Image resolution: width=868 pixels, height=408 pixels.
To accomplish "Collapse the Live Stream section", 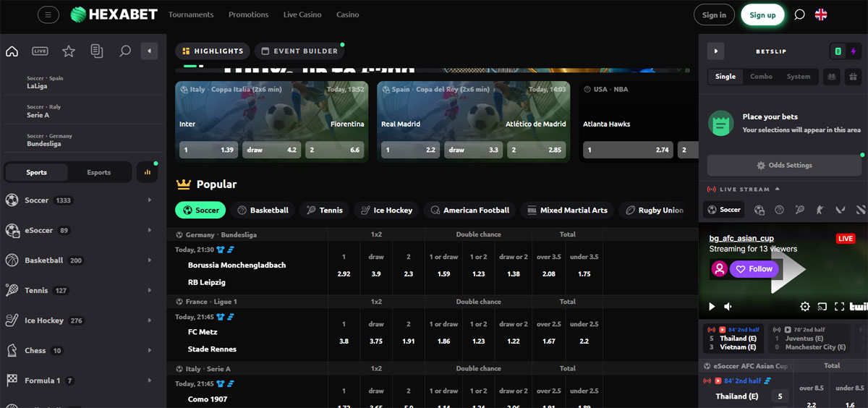I will pyautogui.click(x=778, y=190).
